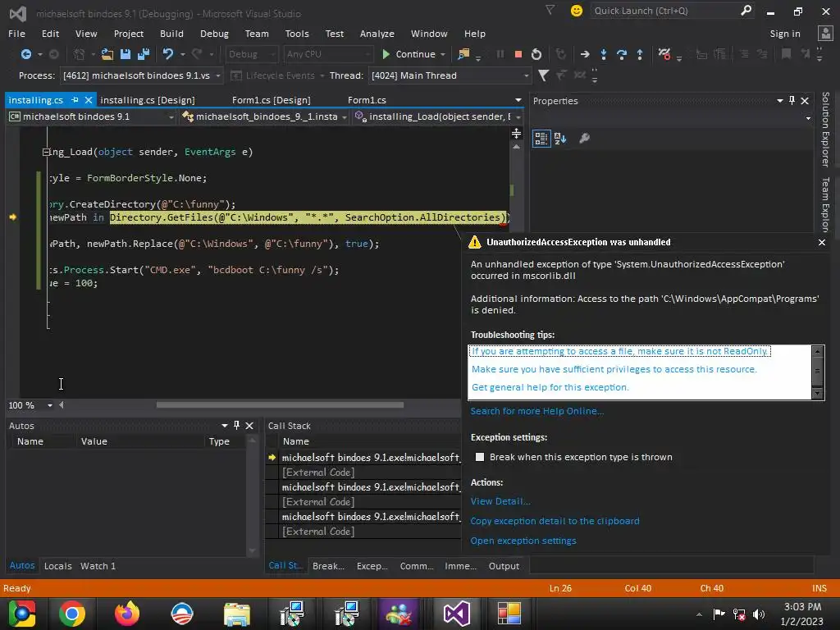The width and height of the screenshot is (840, 630).
Task: Click the Open File folder icon
Action: point(107,54)
